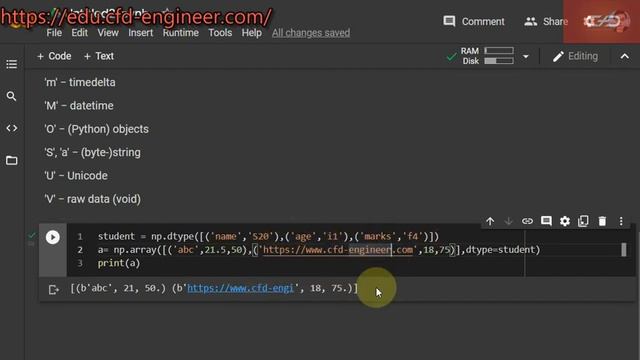Screen dimensions: 640x360
Task: Open cell editor settings gear icon
Action: [565, 221]
